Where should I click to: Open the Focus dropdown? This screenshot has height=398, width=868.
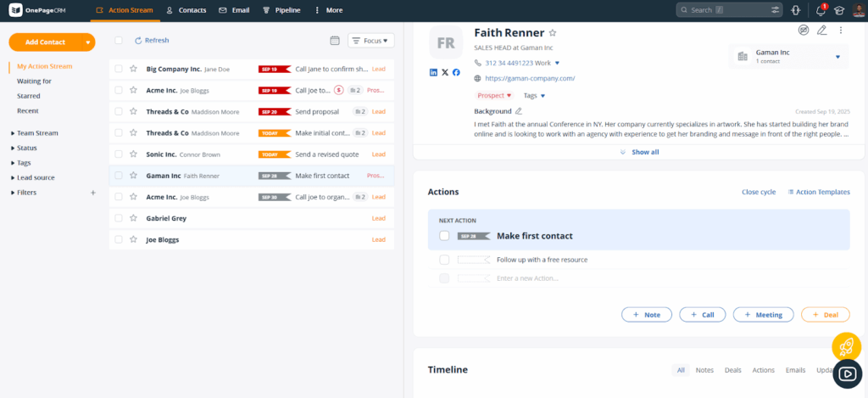click(x=371, y=41)
